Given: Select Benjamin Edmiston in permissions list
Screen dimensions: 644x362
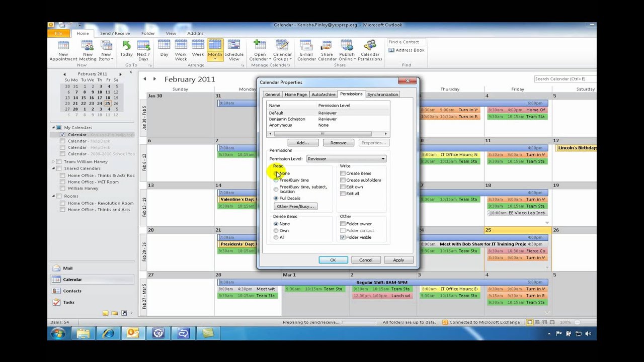Looking at the screenshot, I should pyautogui.click(x=328, y=119).
